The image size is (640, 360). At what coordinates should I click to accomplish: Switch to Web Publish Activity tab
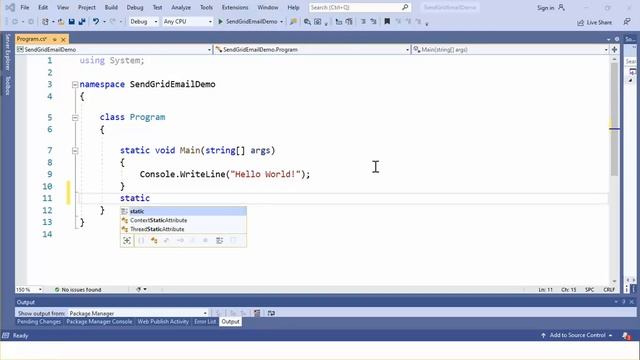tap(163, 322)
